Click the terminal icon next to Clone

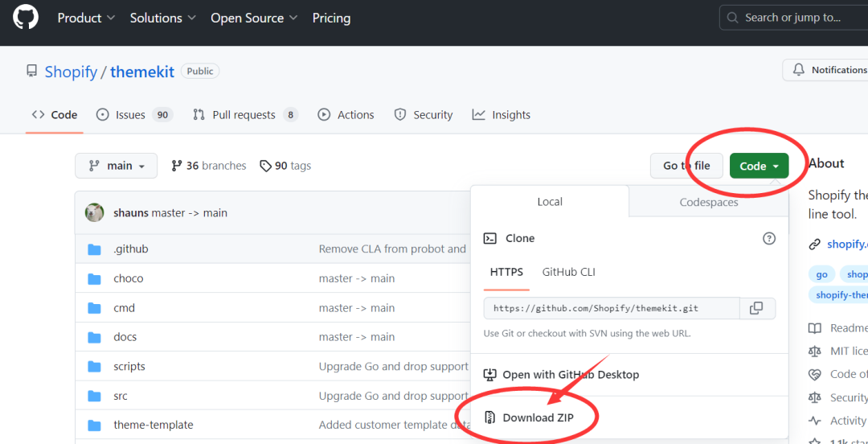point(490,238)
